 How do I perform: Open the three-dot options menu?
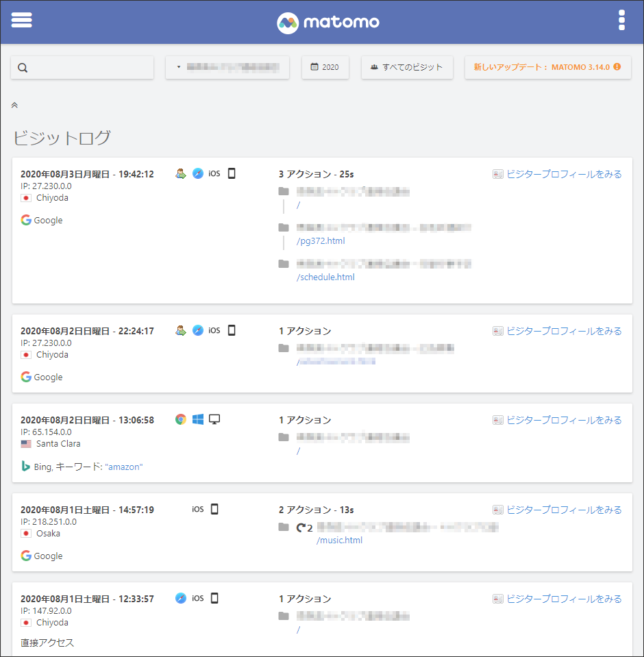point(621,21)
